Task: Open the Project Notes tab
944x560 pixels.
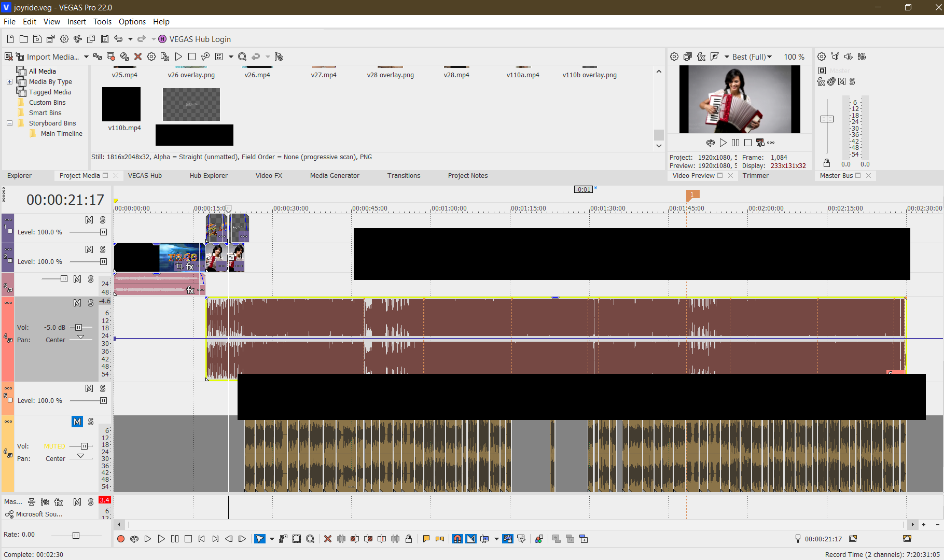Action: [468, 175]
